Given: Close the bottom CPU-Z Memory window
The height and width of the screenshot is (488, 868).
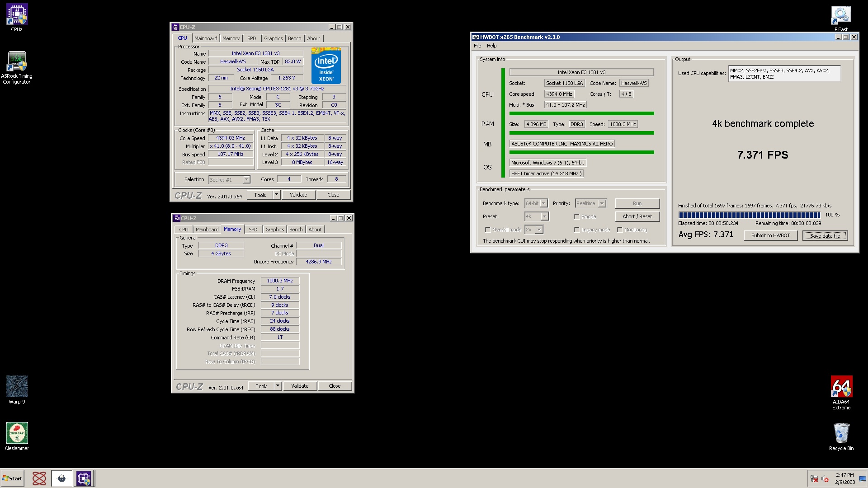Looking at the screenshot, I should (349, 218).
